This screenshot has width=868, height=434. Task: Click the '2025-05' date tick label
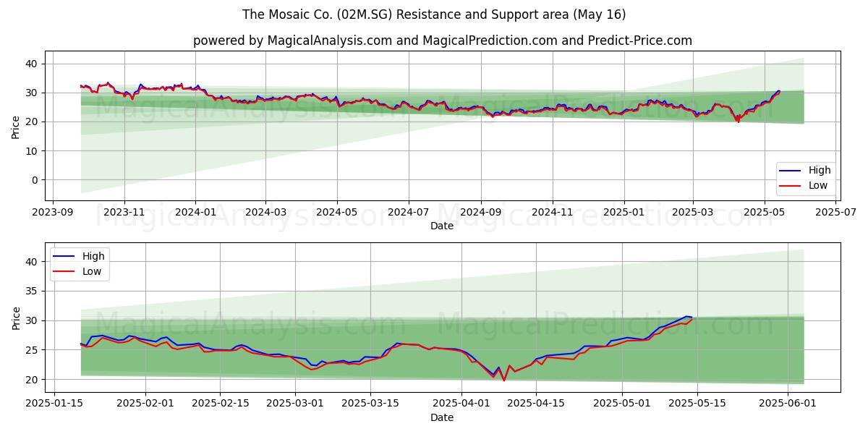[x=764, y=212]
